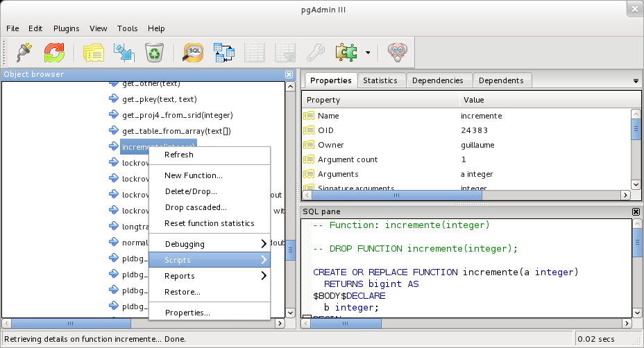Click the Name property row icon

309,116
